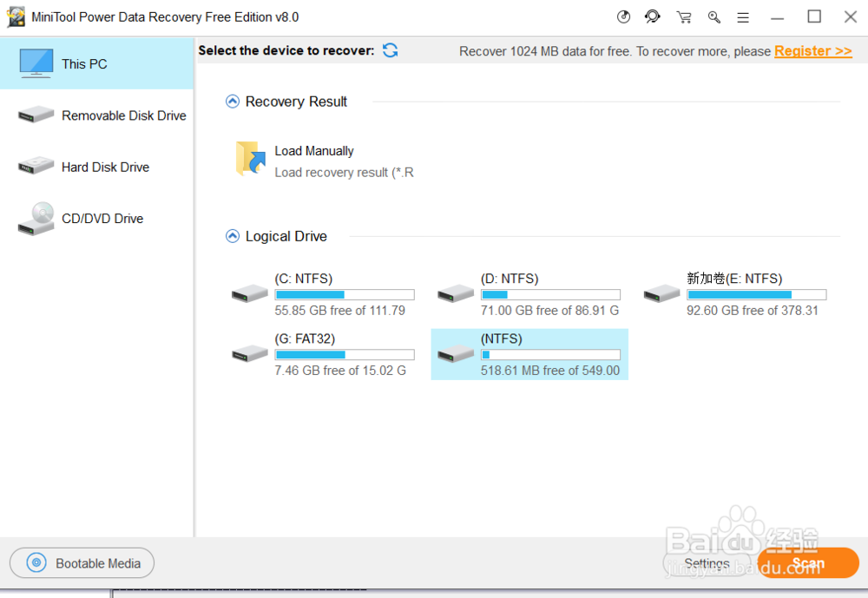
Task: Click the This PC monitor icon
Action: coord(36,63)
